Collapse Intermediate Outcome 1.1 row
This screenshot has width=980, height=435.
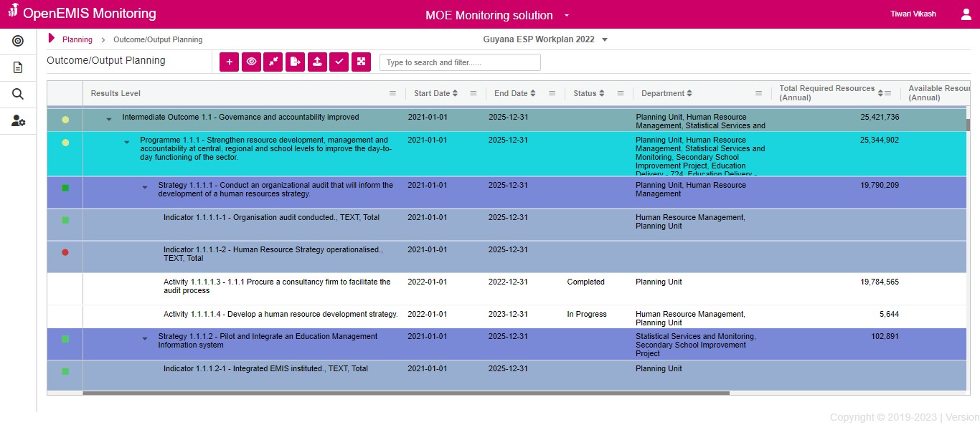[x=109, y=119]
